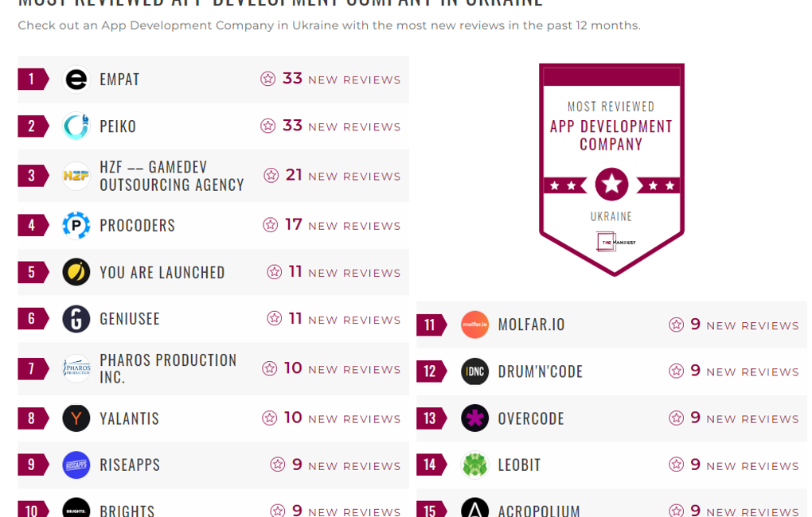Open the Empat company logo

pyautogui.click(x=76, y=80)
